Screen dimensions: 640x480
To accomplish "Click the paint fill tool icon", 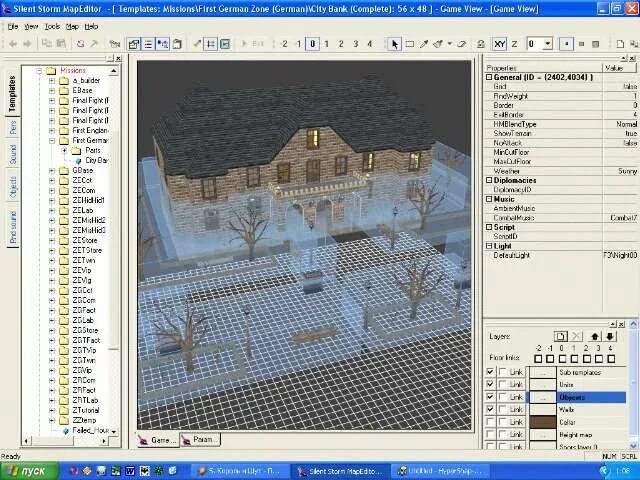I will pos(438,44).
